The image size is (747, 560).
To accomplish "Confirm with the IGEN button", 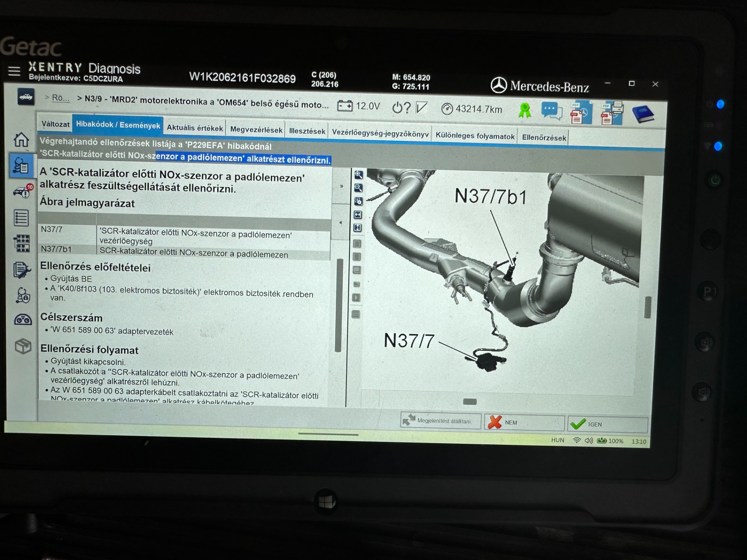I will pos(608,424).
